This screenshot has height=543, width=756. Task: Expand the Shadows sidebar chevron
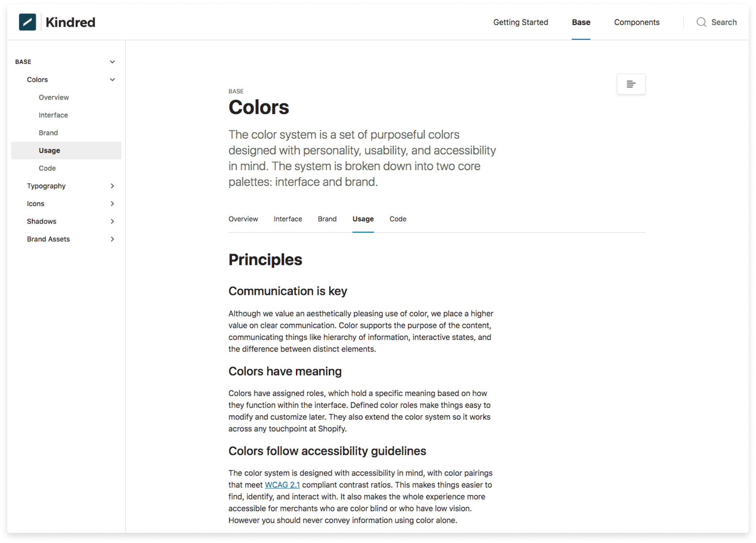112,222
